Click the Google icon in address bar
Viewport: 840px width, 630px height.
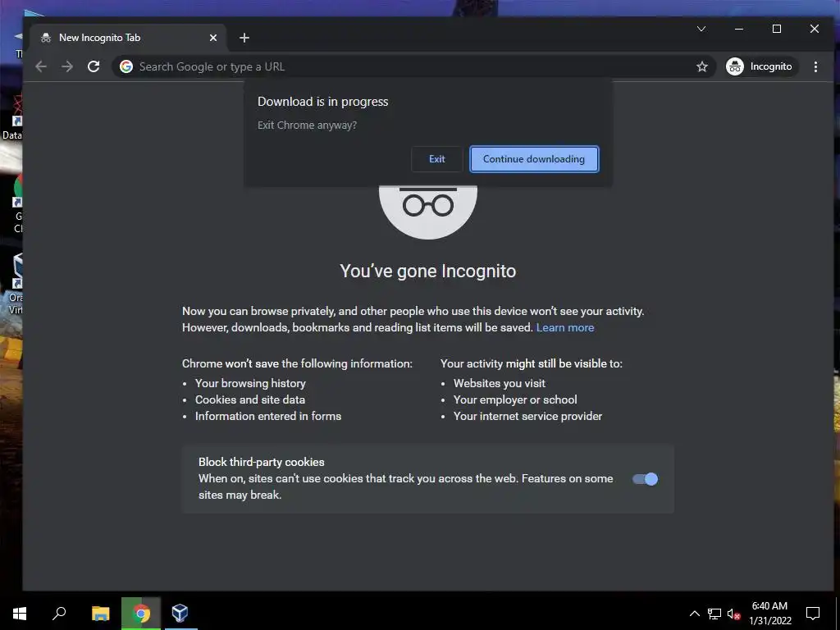(x=126, y=66)
